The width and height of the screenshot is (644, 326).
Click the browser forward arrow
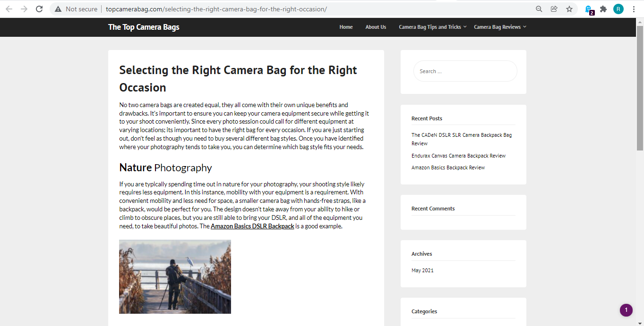24,9
